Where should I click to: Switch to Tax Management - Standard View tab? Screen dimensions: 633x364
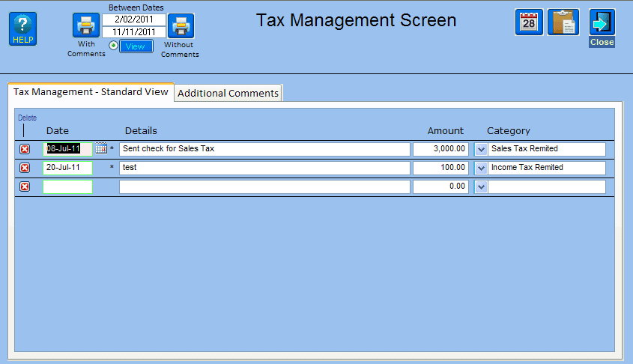(x=91, y=92)
